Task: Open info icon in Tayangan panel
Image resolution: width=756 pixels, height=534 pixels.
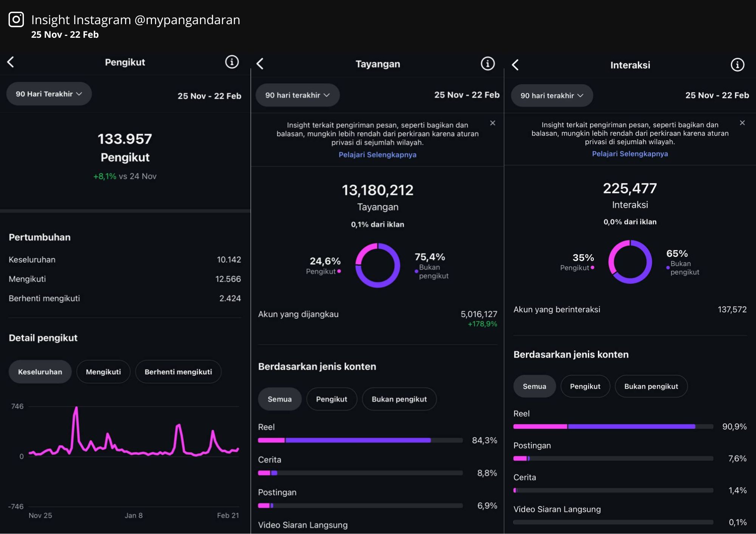Action: (488, 63)
